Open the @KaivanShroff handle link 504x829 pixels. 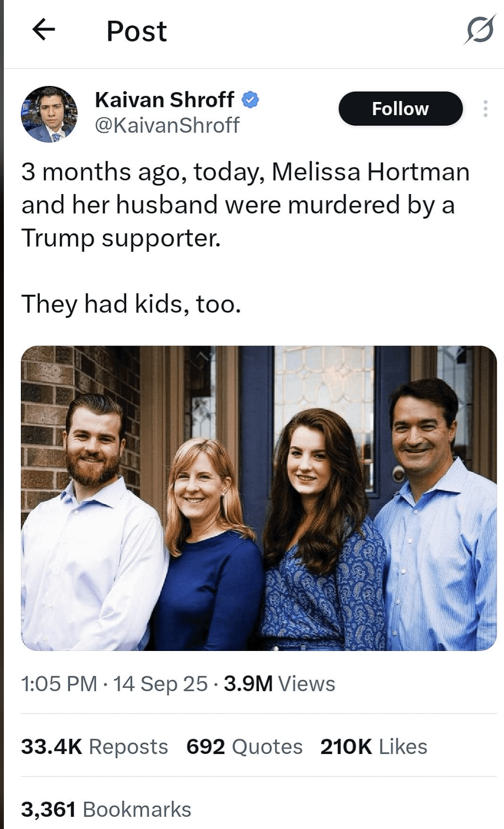pos(167,125)
